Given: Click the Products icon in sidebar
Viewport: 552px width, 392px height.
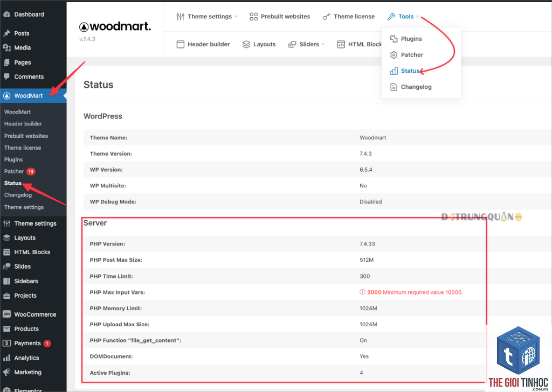Looking at the screenshot, I should pos(6,328).
